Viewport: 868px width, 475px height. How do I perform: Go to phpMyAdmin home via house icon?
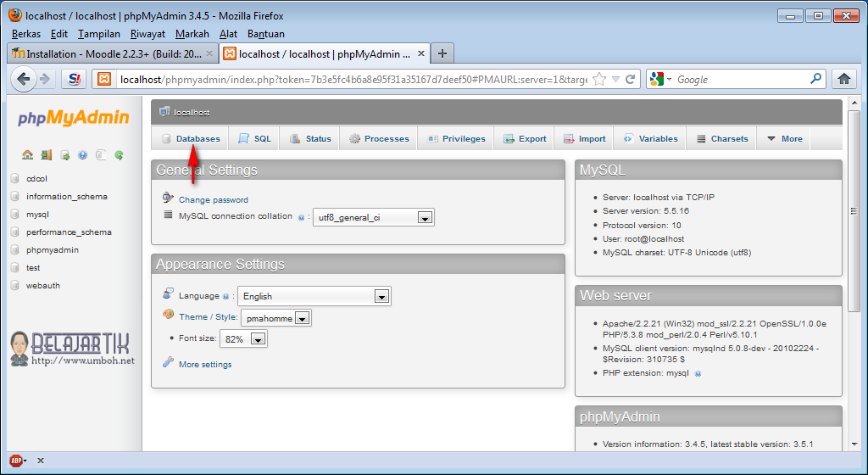click(x=28, y=155)
